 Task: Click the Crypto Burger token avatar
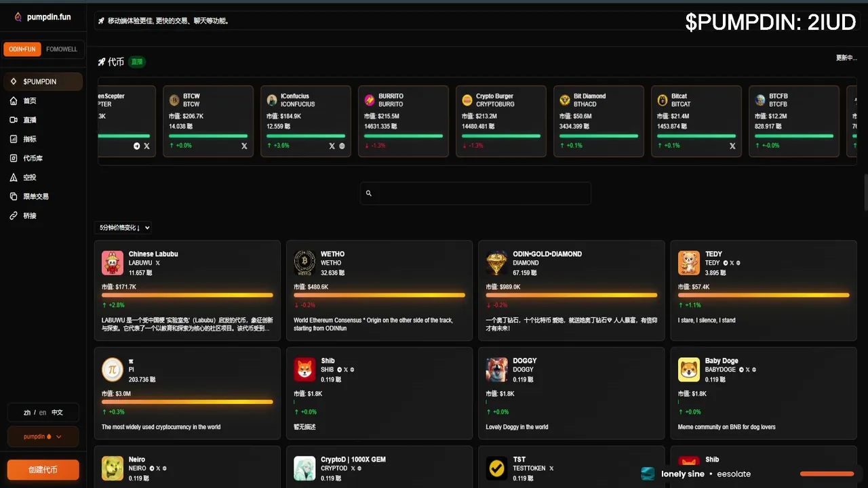tap(467, 100)
